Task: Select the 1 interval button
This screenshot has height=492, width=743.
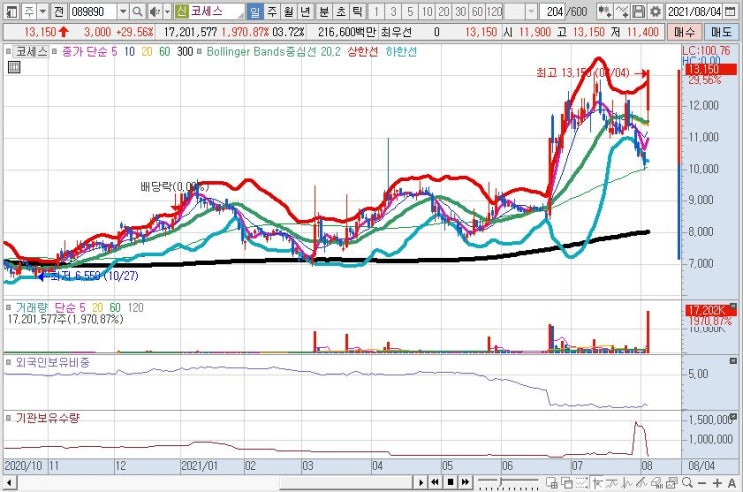Action: point(376,11)
